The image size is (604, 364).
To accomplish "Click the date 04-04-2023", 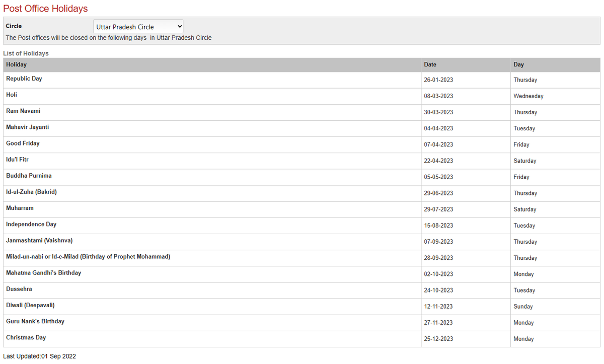I will 438,128.
